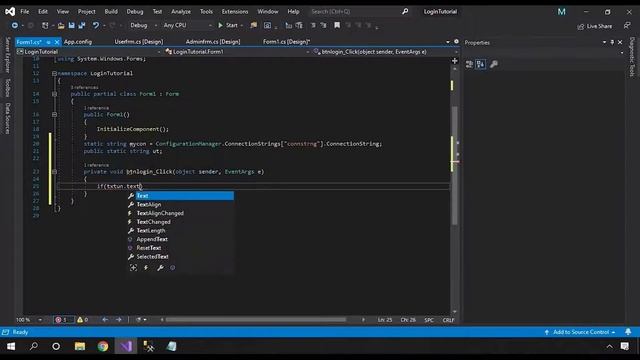
Task: Select TextAlign in the IntelliSense list
Action: (x=180, y=204)
